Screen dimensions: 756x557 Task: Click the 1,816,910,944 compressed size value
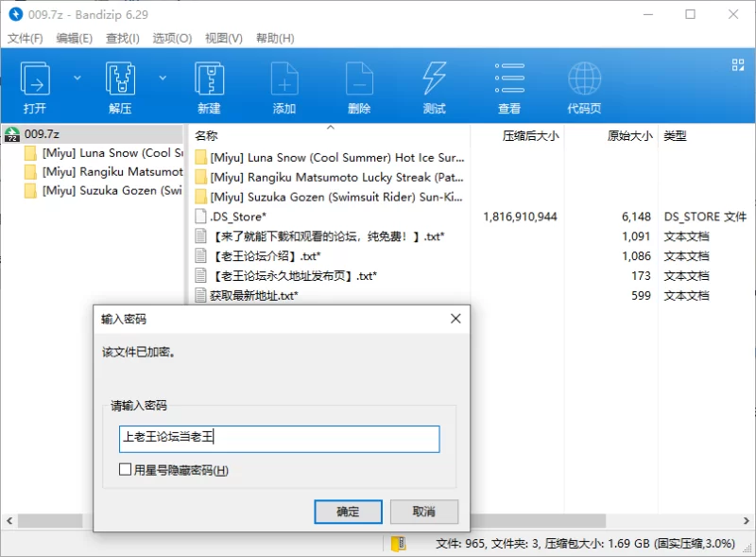point(520,217)
